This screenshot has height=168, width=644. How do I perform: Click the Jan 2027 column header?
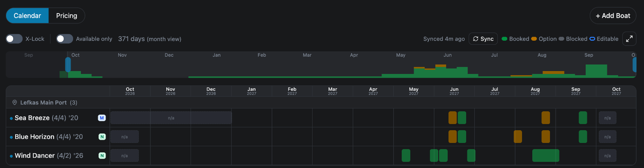pyautogui.click(x=252, y=91)
